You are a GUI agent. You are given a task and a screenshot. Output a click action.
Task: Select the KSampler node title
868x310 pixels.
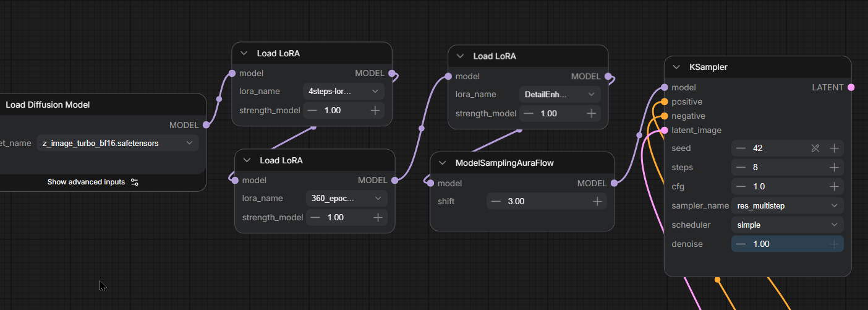point(708,67)
